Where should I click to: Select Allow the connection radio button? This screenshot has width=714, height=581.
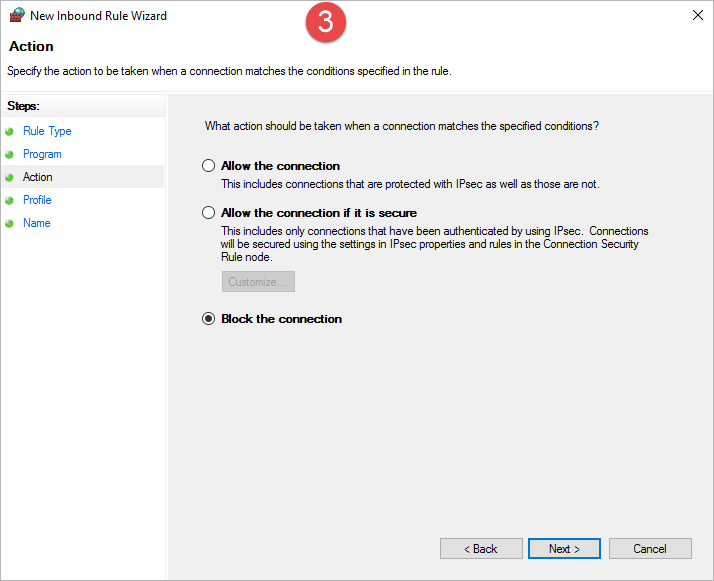(208, 166)
